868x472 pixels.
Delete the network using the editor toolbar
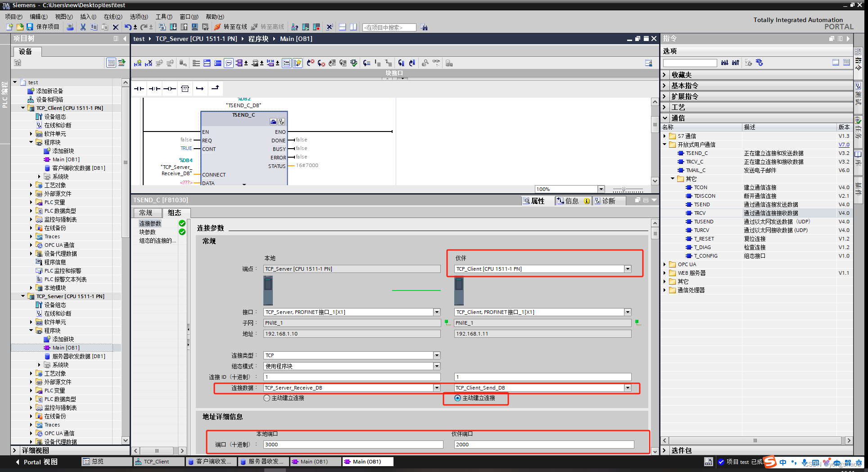click(149, 63)
